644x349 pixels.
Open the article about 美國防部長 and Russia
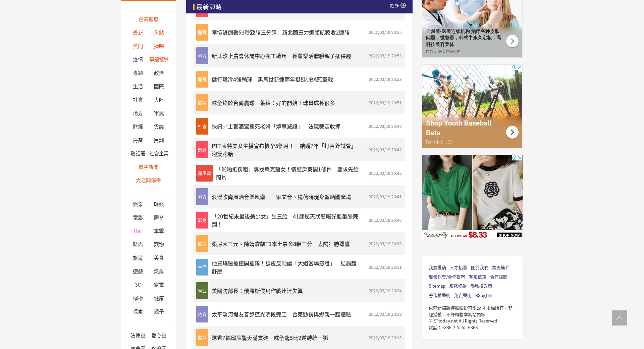pyautogui.click(x=257, y=291)
